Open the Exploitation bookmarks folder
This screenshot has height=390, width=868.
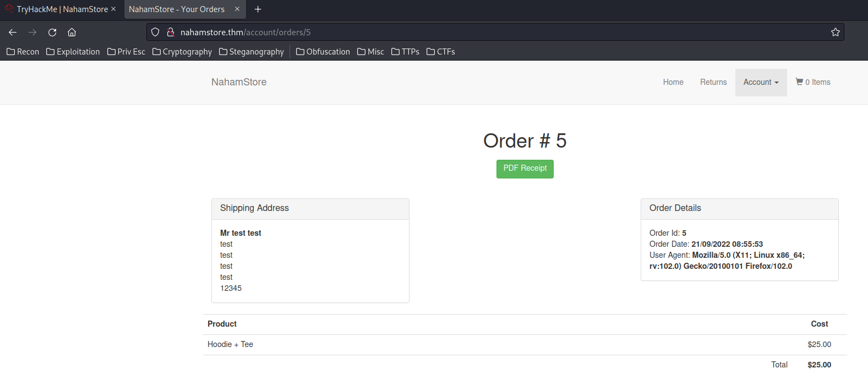tap(73, 52)
